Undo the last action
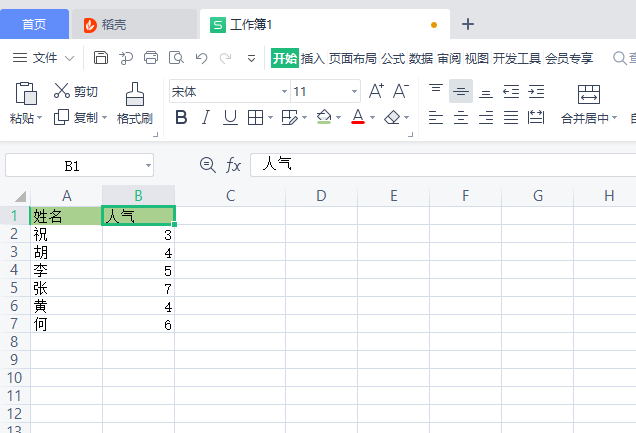This screenshot has width=636, height=433. click(201, 58)
